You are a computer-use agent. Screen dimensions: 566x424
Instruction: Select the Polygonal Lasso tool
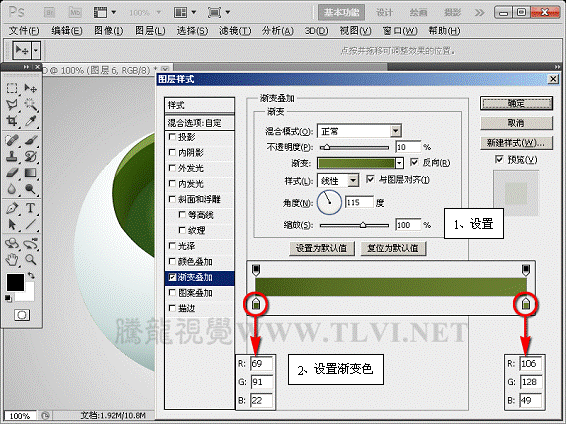(12, 104)
